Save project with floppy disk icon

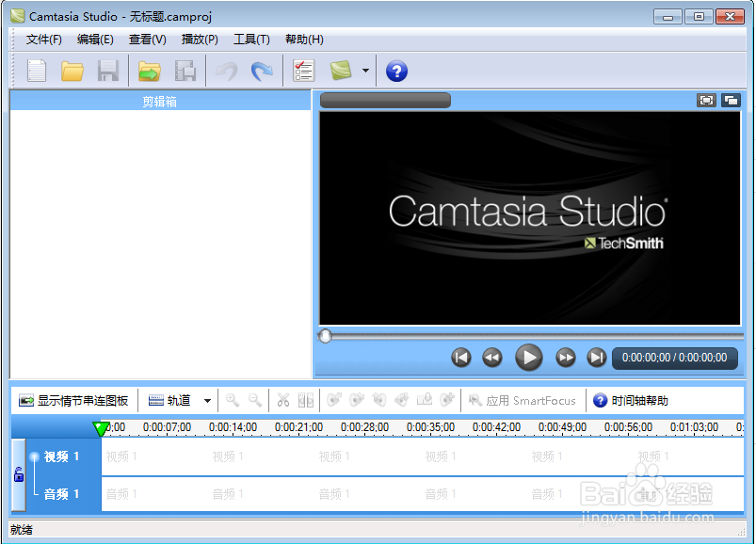pos(108,71)
